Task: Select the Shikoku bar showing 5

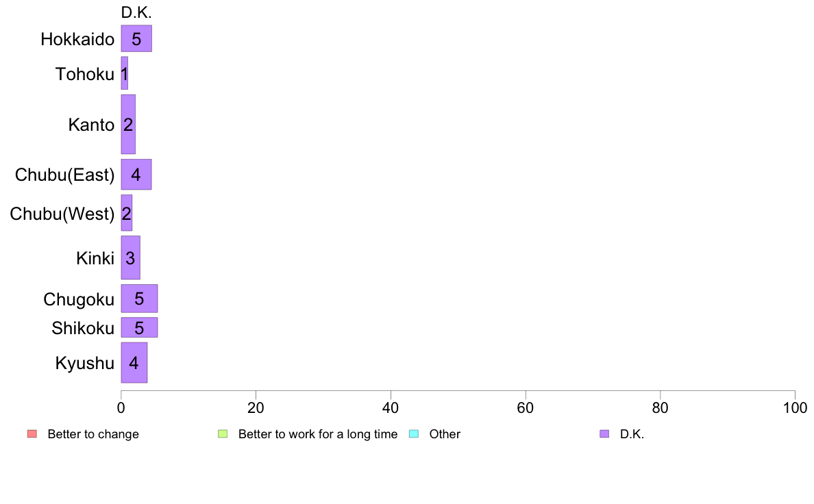Action: (139, 327)
